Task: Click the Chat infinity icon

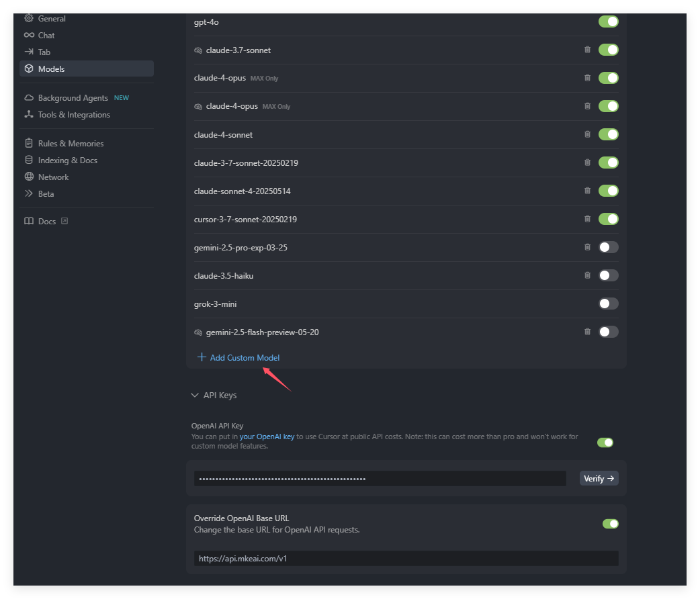Action: pos(29,35)
